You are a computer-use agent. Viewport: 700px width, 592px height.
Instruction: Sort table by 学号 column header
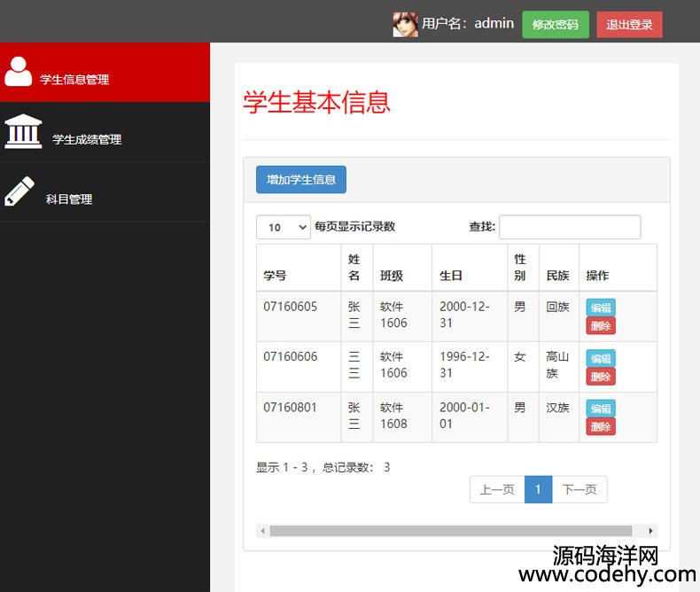coord(299,268)
